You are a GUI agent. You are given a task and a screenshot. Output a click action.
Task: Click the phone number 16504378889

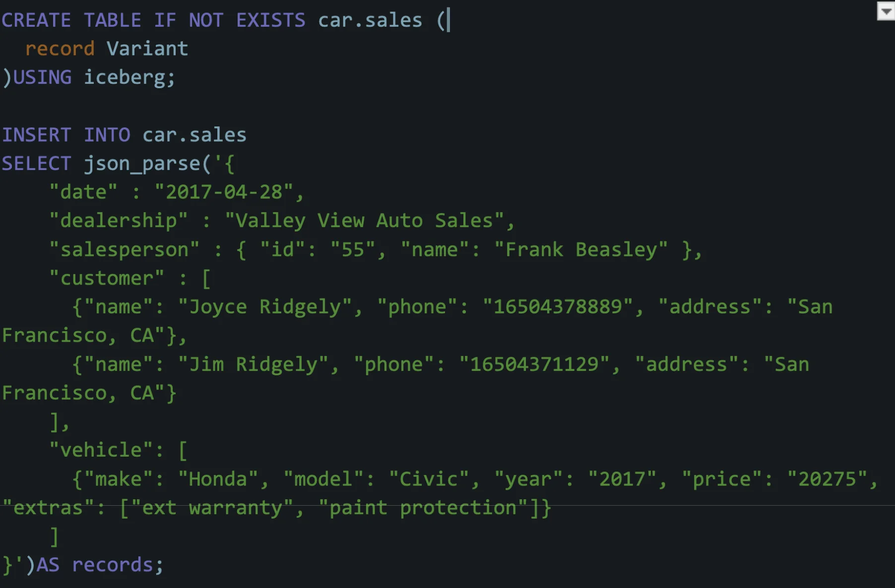(x=558, y=307)
